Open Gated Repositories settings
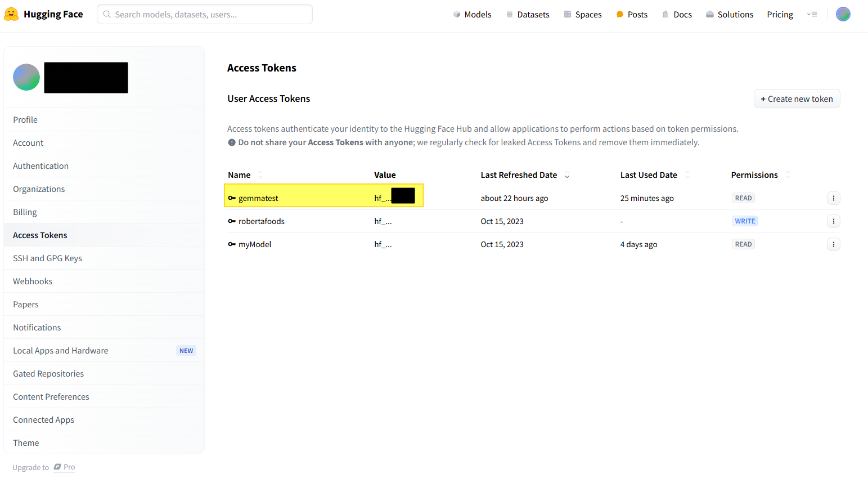Image resolution: width=868 pixels, height=483 pixels. click(x=104, y=374)
